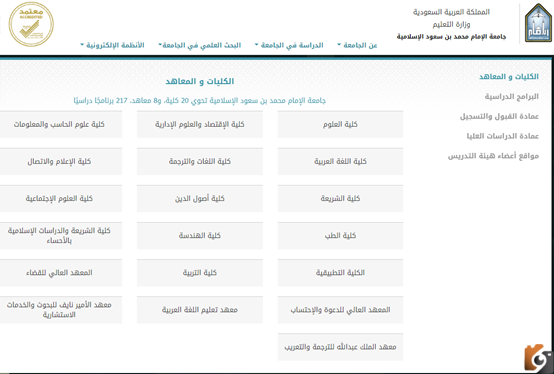The width and height of the screenshot is (554, 374).
Task: Open كلية اللغات والترجمة tile
Action: pyautogui.click(x=200, y=161)
